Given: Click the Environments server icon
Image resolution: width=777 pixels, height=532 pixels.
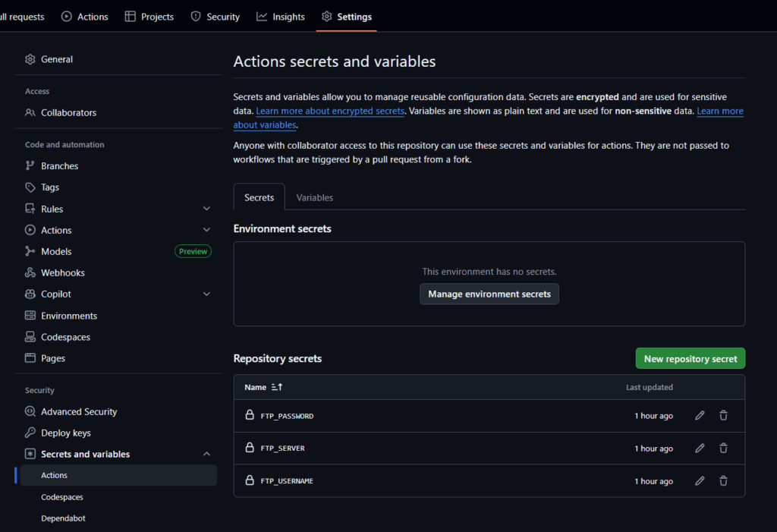Looking at the screenshot, I should tap(30, 316).
